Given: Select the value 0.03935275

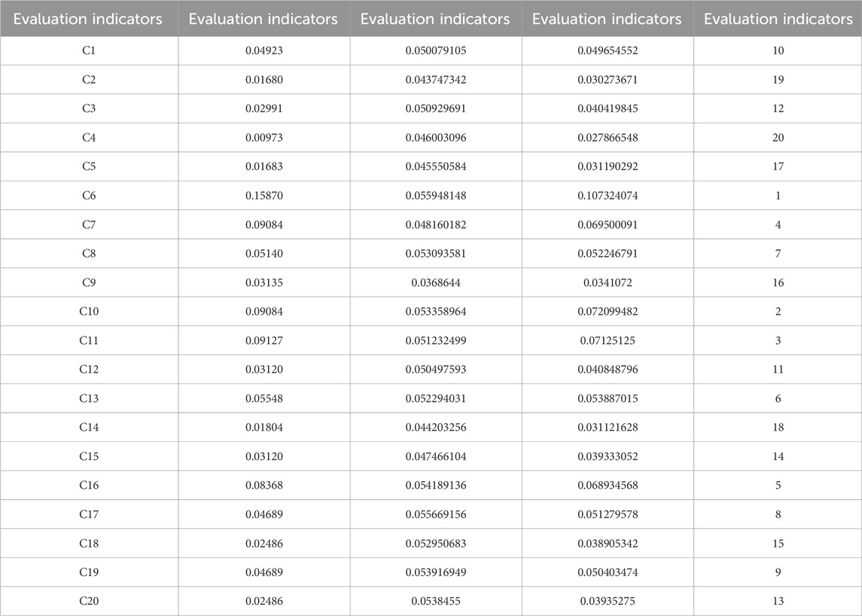Looking at the screenshot, I should pos(607,601).
